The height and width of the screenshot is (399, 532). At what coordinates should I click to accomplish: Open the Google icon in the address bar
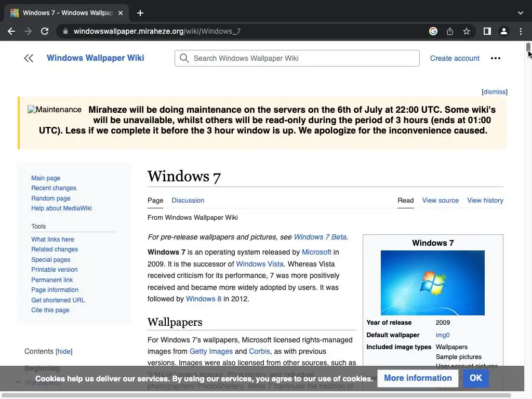coord(433,31)
